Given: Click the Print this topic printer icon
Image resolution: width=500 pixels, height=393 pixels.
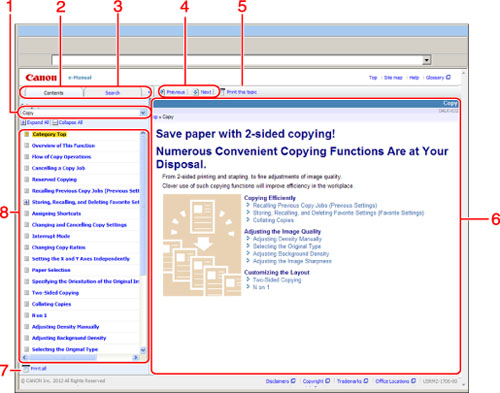Looking at the screenshot, I should click(223, 92).
